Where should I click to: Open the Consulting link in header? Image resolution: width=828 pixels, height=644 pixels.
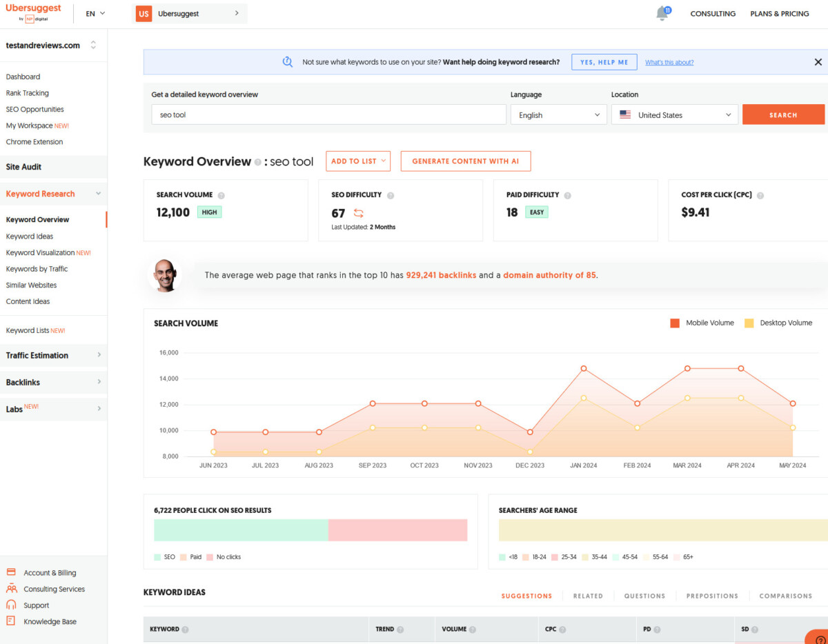pos(713,14)
